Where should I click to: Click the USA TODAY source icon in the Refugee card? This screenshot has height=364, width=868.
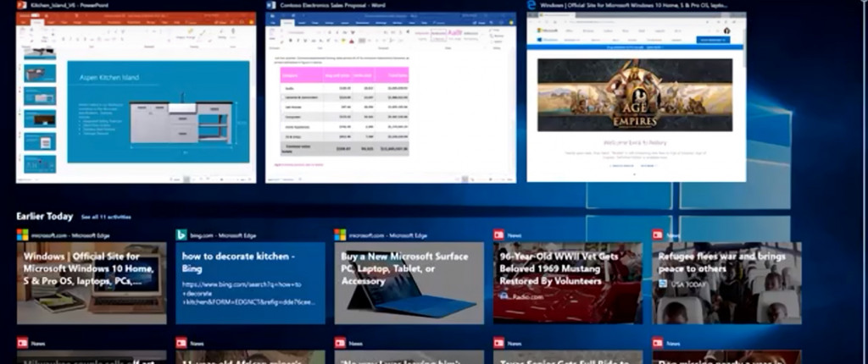click(x=663, y=284)
